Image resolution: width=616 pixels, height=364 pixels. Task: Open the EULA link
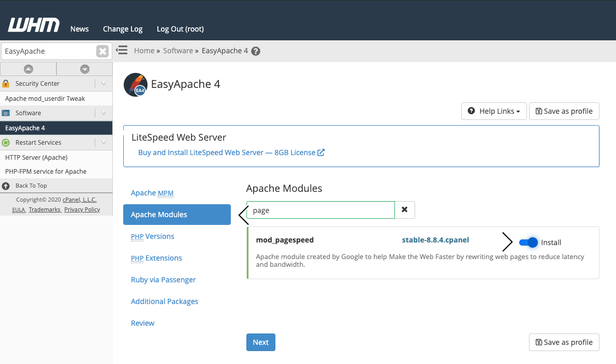click(19, 210)
